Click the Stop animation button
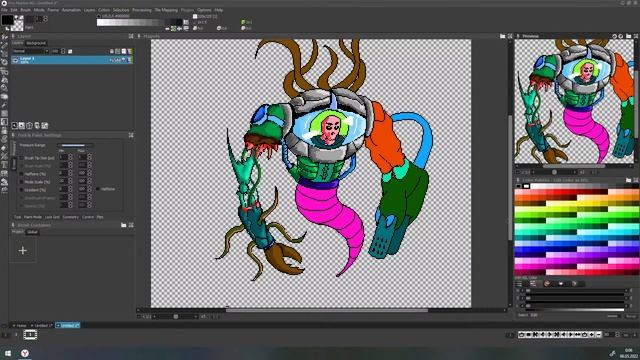 pyautogui.click(x=529, y=334)
